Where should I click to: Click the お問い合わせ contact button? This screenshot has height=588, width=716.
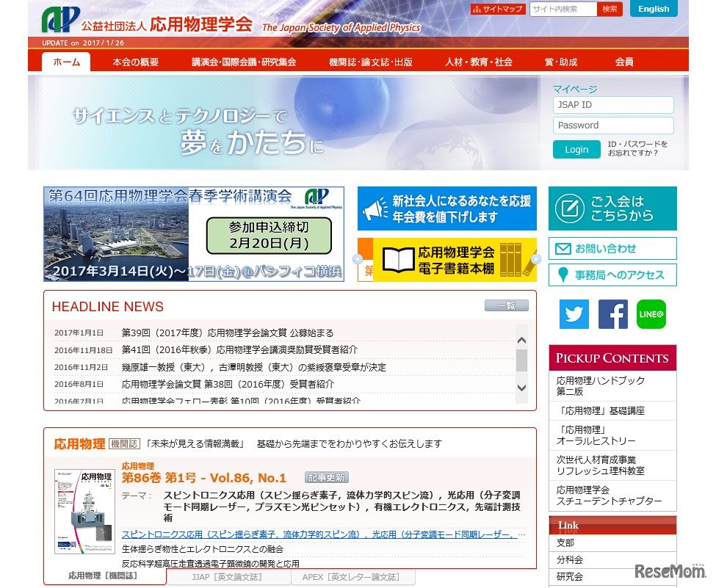pos(612,249)
